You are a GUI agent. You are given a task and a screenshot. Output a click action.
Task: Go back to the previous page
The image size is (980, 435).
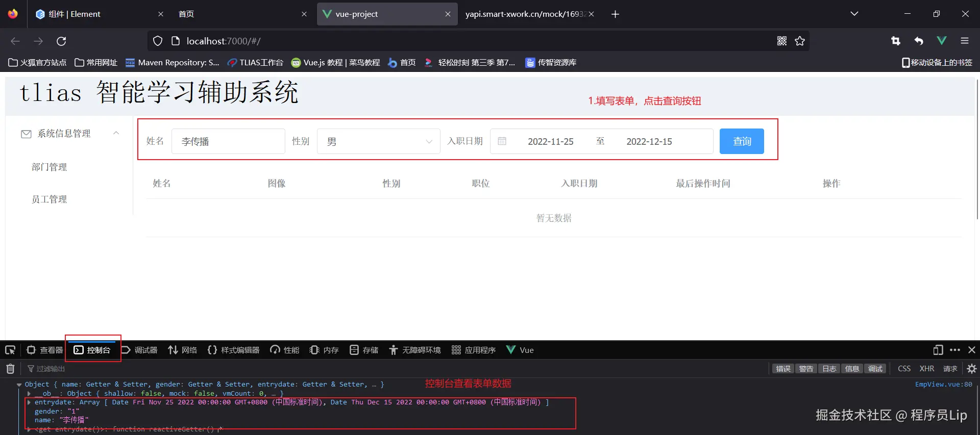[x=15, y=41]
